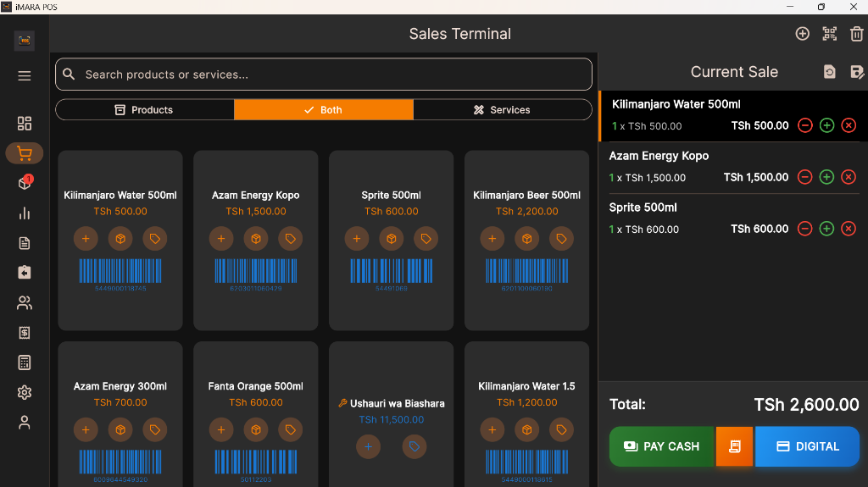Screen dimensions: 868x487
Task: Add Kilimanjaro Water 500ml card to sale
Action: [86, 239]
